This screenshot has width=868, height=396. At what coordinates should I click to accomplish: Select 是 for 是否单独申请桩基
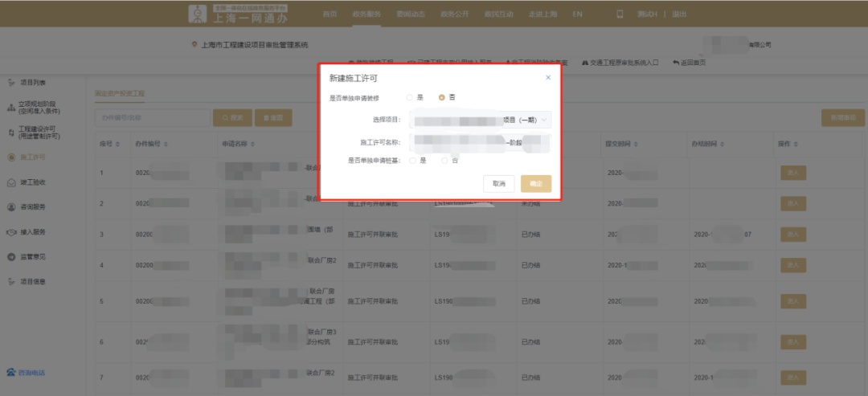413,161
